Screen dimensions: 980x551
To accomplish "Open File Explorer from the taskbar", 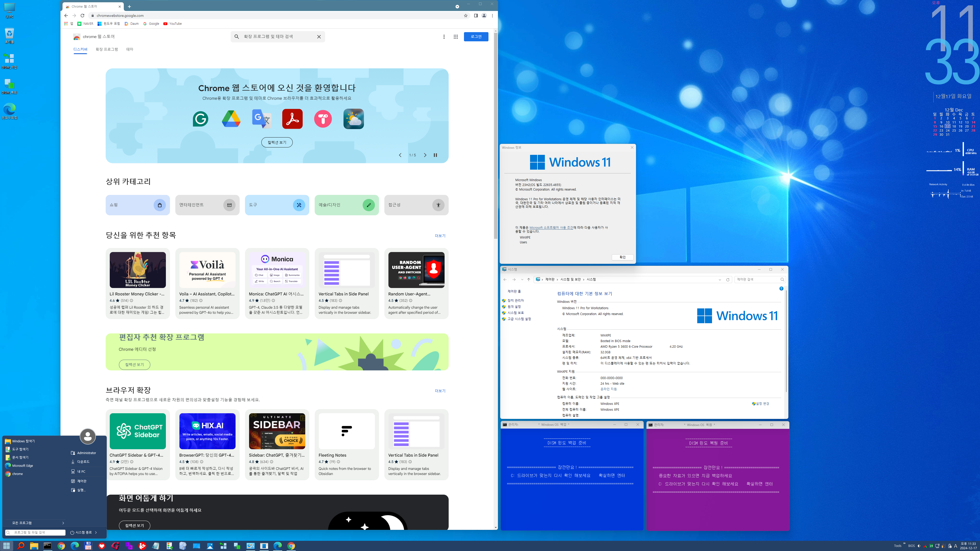I will coord(34,546).
